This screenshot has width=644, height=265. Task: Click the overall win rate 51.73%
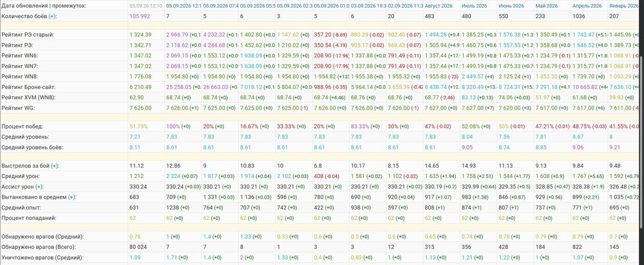(138, 127)
